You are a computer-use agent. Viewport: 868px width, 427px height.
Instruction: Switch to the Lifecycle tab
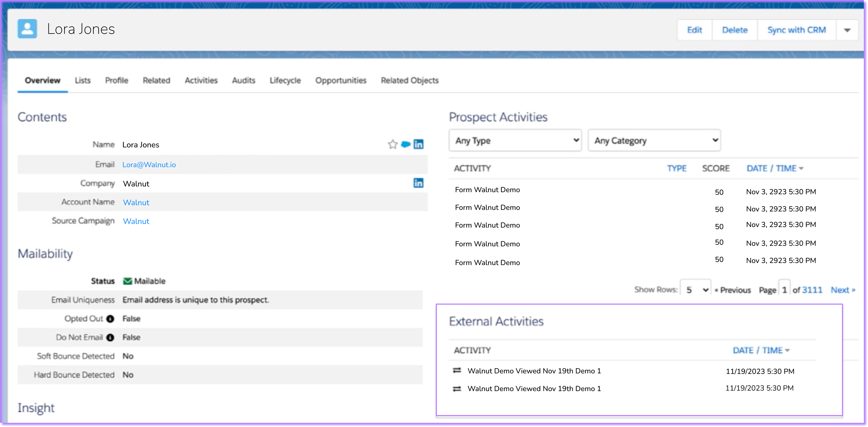[x=285, y=80]
